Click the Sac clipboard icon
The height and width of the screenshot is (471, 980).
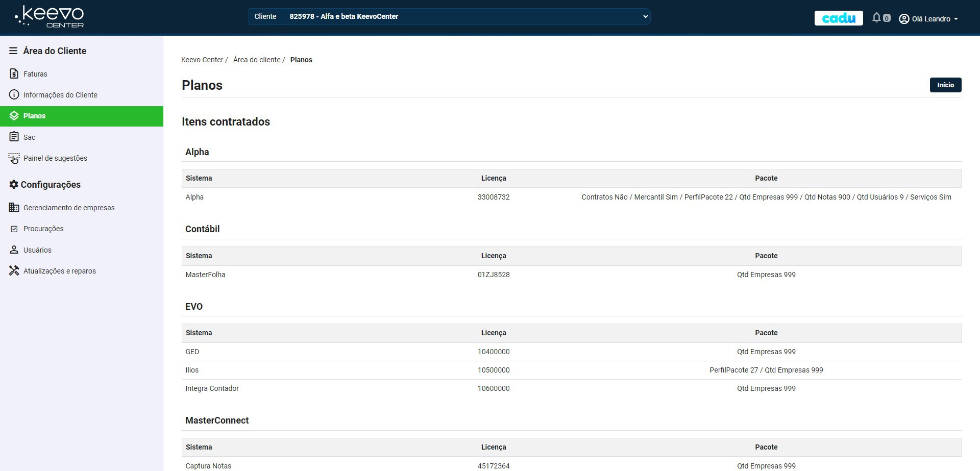(14, 137)
